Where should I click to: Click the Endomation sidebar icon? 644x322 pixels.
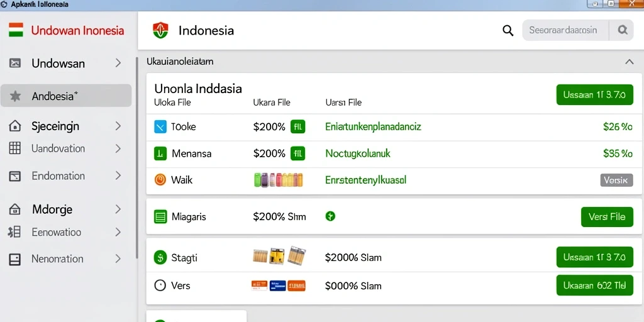(15, 176)
